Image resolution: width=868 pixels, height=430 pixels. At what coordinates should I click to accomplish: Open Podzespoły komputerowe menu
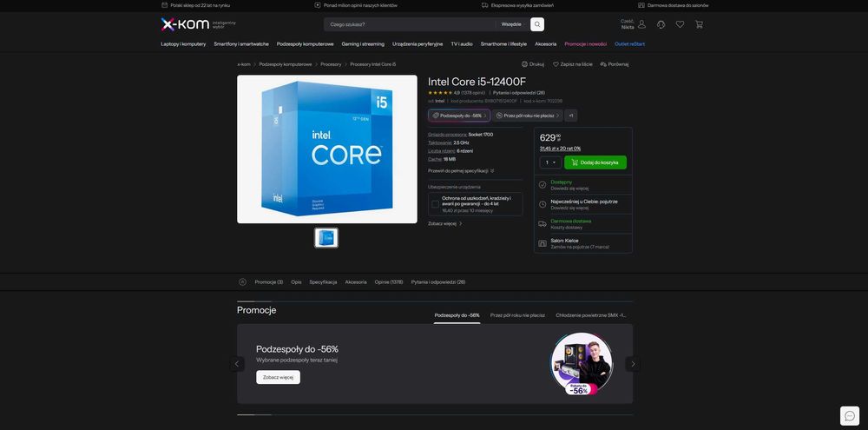click(305, 43)
